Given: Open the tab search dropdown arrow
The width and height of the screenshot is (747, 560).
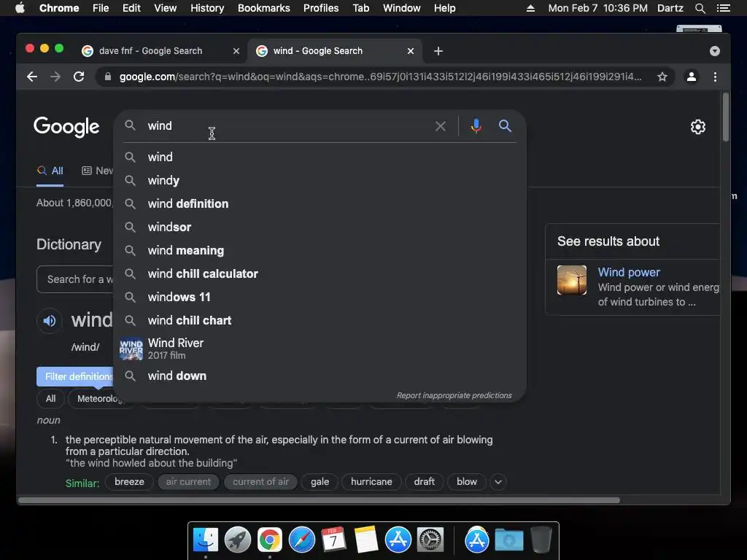Looking at the screenshot, I should tap(715, 51).
